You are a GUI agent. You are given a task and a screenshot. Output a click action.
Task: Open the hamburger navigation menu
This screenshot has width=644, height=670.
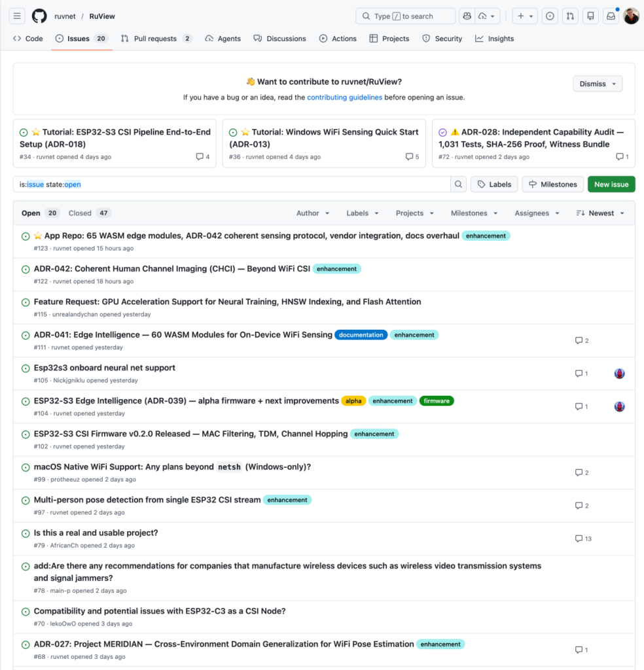tap(17, 16)
